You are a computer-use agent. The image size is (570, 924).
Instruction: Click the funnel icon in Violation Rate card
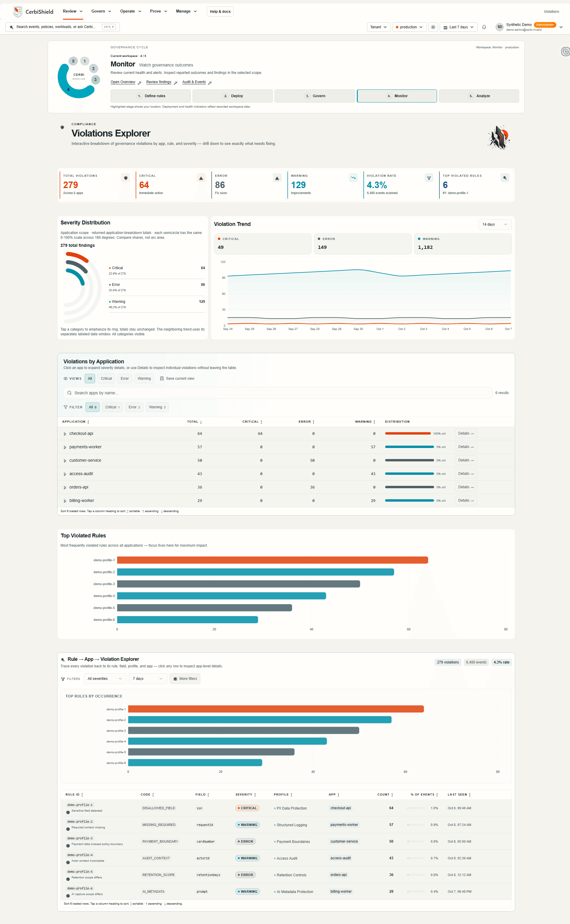(429, 178)
